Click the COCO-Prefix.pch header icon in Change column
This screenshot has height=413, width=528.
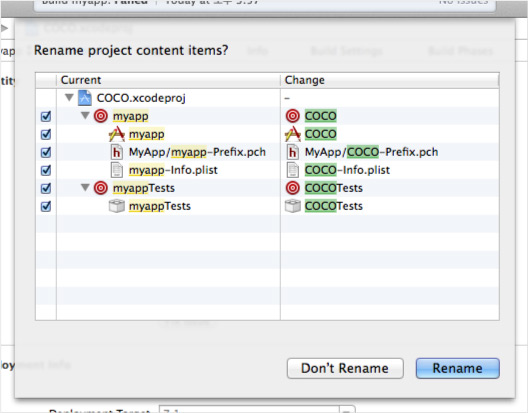tap(293, 152)
